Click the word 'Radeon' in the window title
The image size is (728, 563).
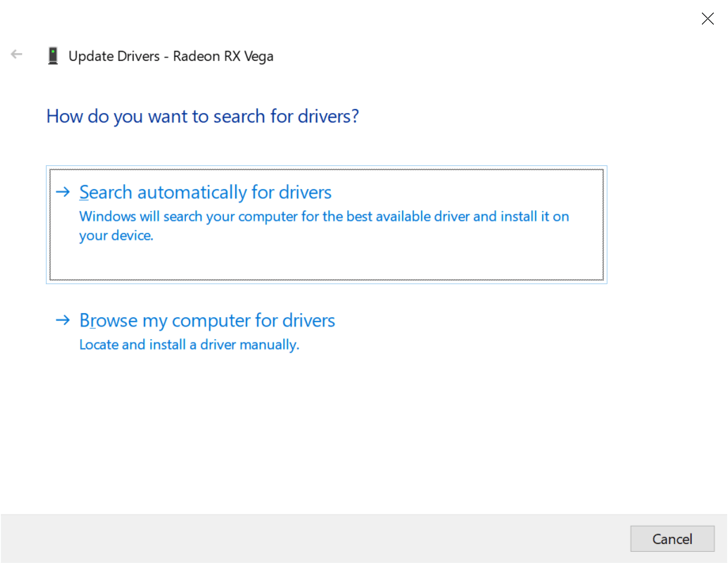(x=198, y=56)
